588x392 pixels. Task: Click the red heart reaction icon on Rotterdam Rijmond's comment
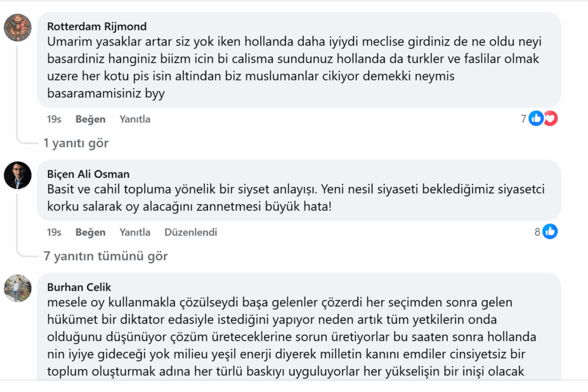pyautogui.click(x=550, y=119)
